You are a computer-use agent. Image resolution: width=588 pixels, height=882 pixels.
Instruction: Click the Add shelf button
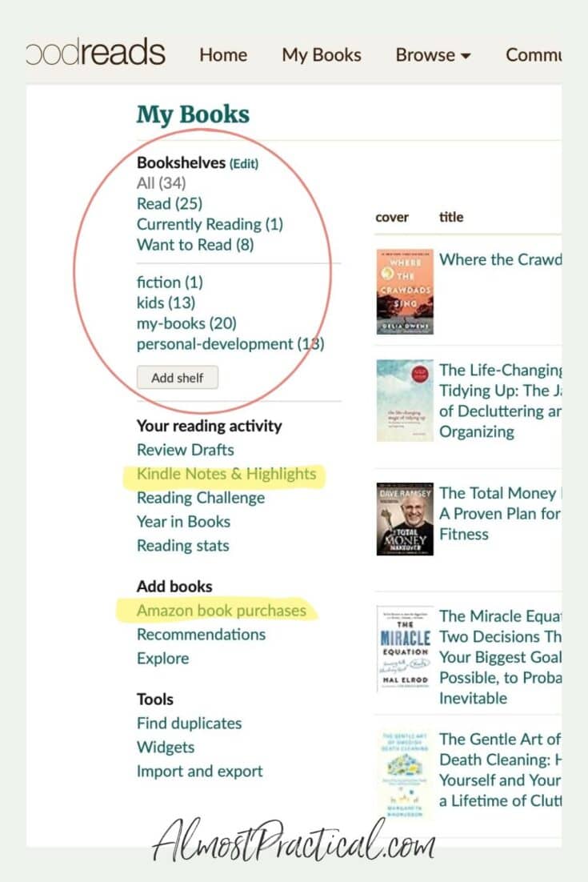[x=177, y=377]
